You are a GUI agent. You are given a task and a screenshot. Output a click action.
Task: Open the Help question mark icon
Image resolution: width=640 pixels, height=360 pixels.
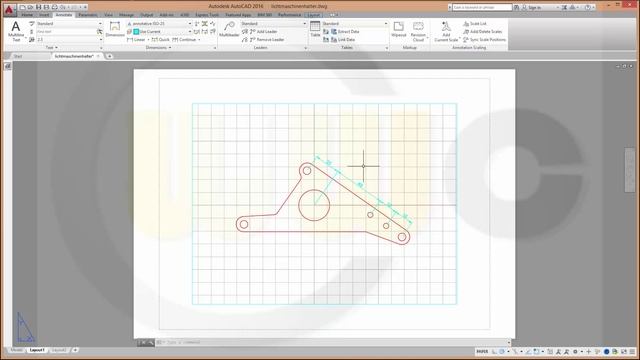click(587, 7)
